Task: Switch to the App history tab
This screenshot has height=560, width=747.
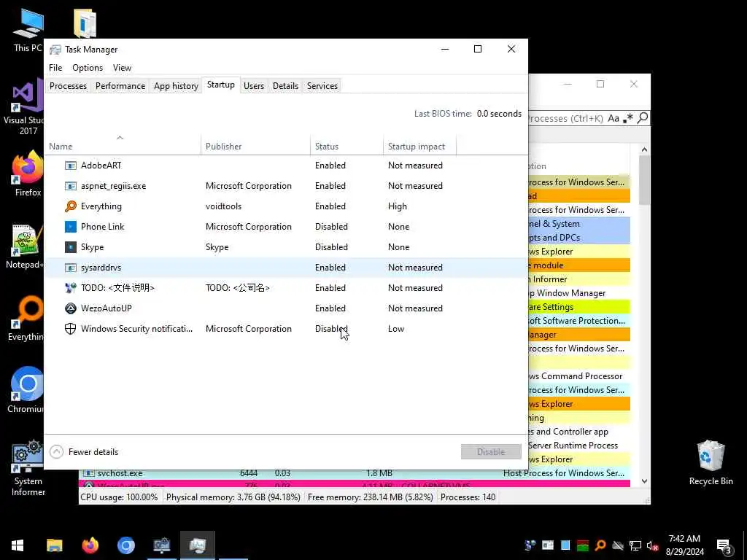Action: click(x=176, y=86)
